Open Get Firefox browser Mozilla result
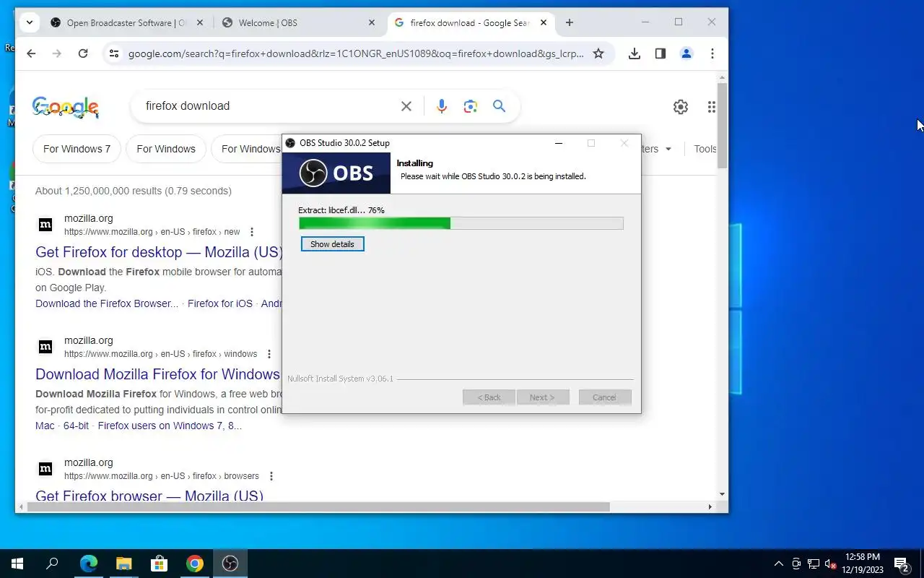This screenshot has width=924, height=578. pos(149,496)
